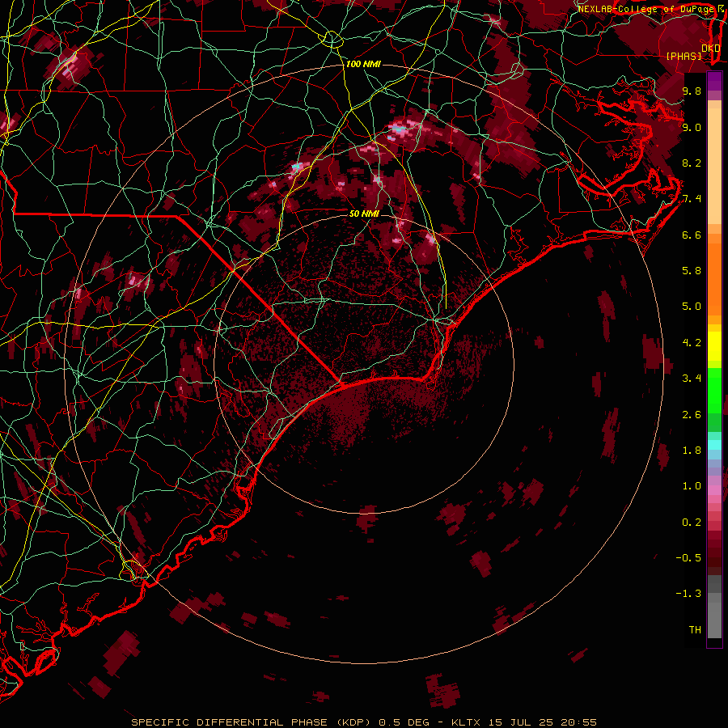Click the 100 NMI range ring label

point(363,64)
